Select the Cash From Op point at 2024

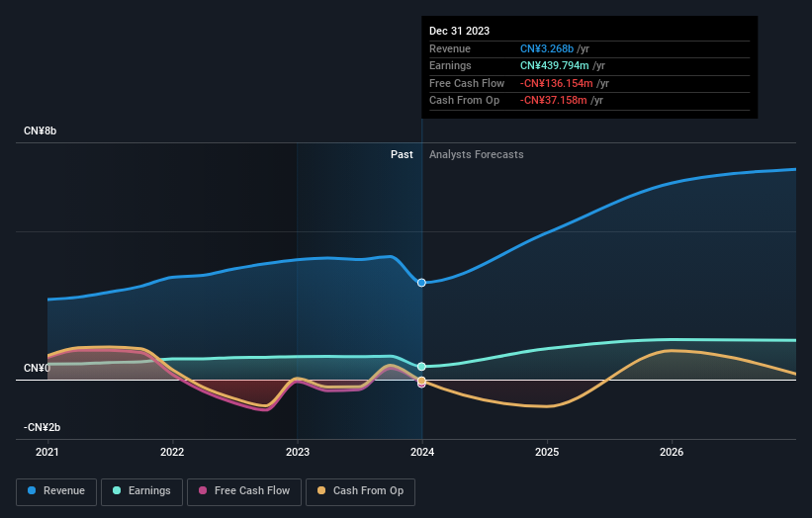[x=421, y=381]
